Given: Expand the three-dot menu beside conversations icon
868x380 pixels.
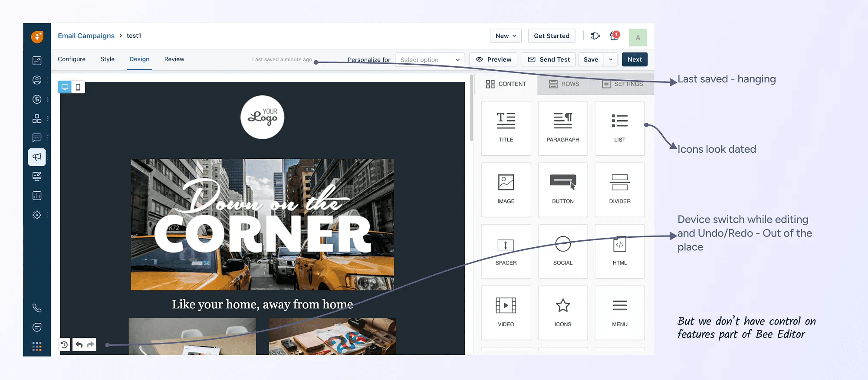Looking at the screenshot, I should [48, 138].
